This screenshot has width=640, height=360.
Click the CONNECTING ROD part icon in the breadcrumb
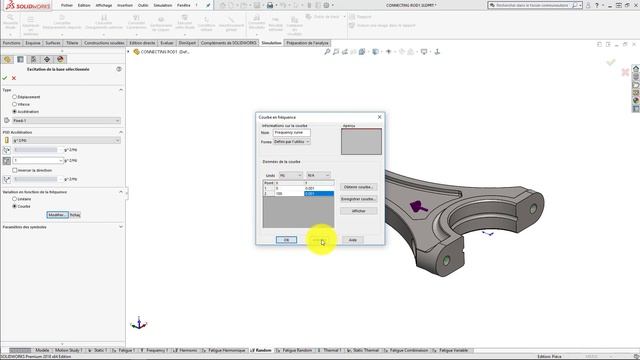[136, 52]
